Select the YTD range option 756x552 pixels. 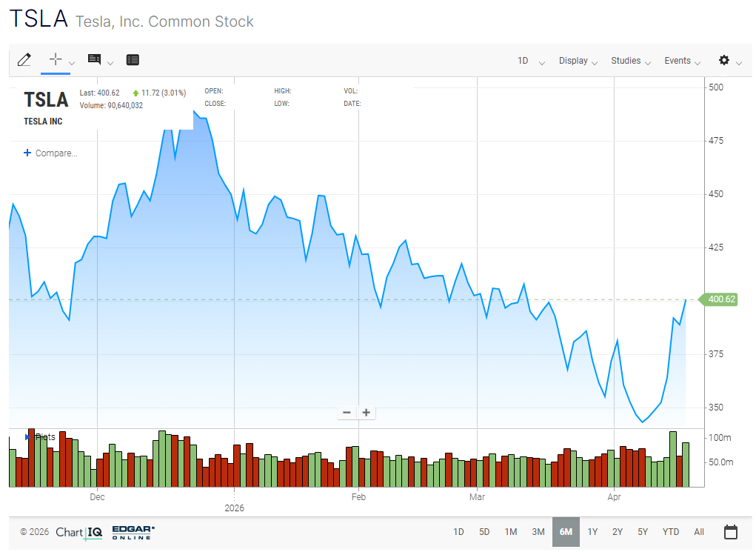tap(670, 531)
